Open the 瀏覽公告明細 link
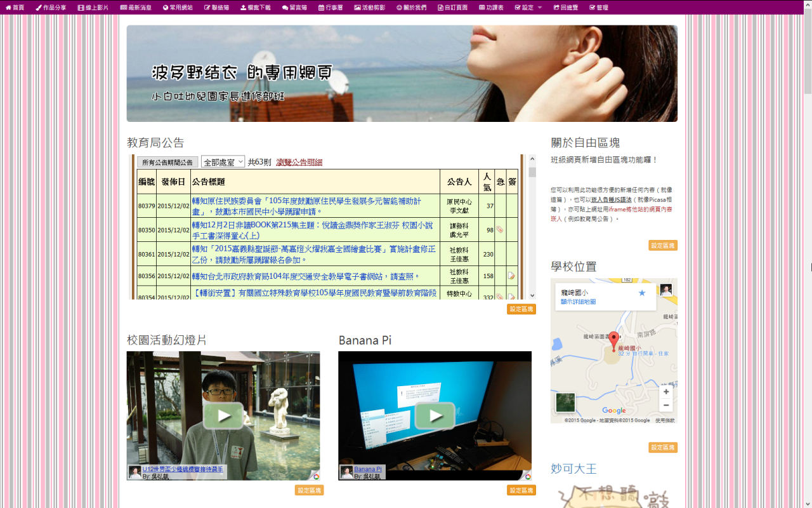 coord(299,162)
